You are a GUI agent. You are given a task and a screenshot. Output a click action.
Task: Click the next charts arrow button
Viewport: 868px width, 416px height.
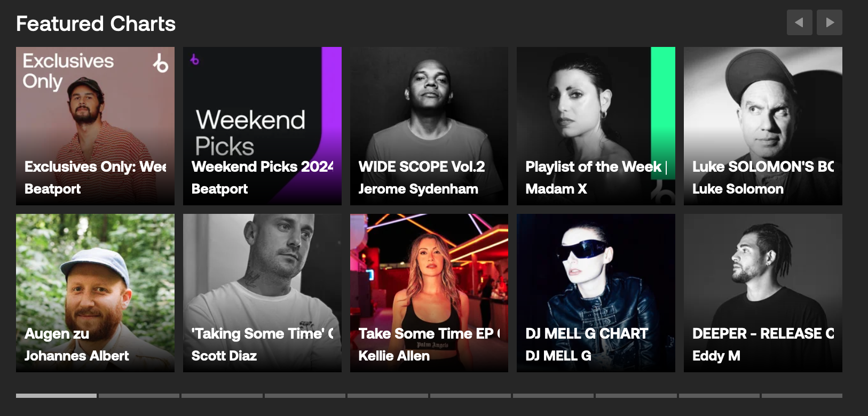pos(830,22)
